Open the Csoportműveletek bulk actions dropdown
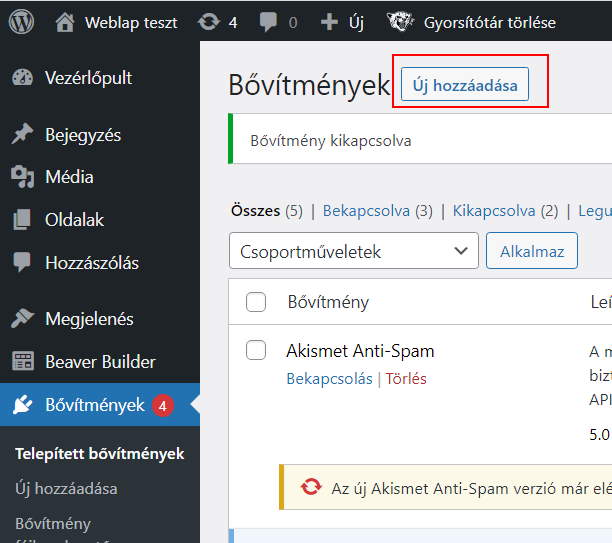The image size is (612, 543). tap(354, 251)
